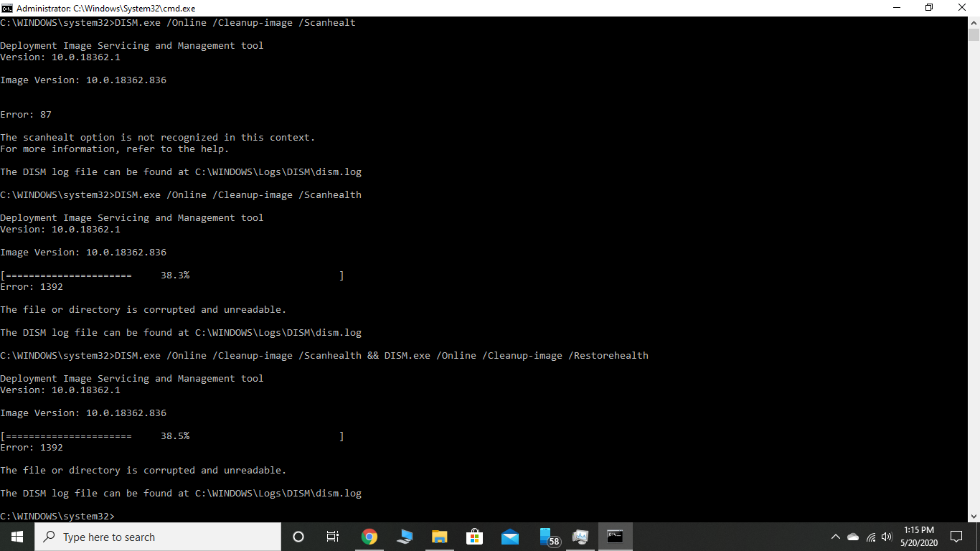Click the console scrollbar up arrow
Viewport: 980px width, 551px height.
pyautogui.click(x=974, y=23)
